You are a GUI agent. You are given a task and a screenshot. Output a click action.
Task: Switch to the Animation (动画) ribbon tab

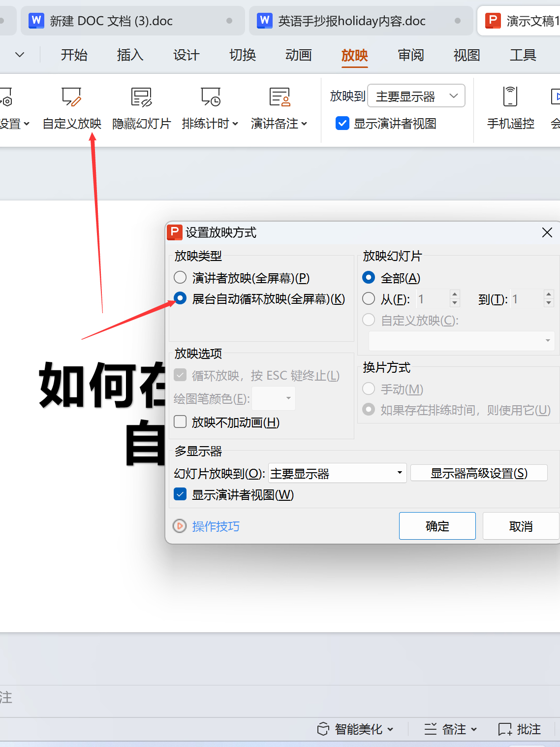pos(298,55)
